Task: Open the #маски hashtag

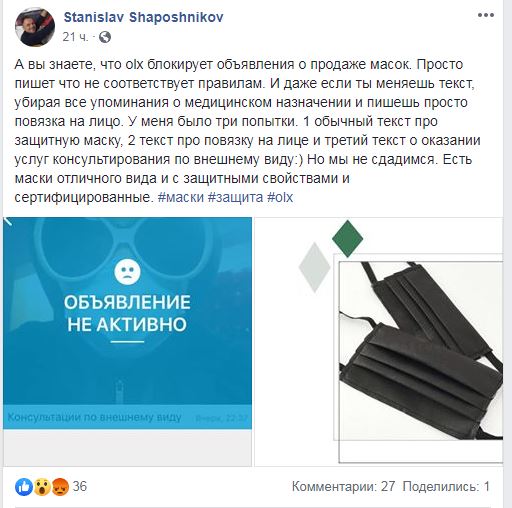Action: click(181, 197)
